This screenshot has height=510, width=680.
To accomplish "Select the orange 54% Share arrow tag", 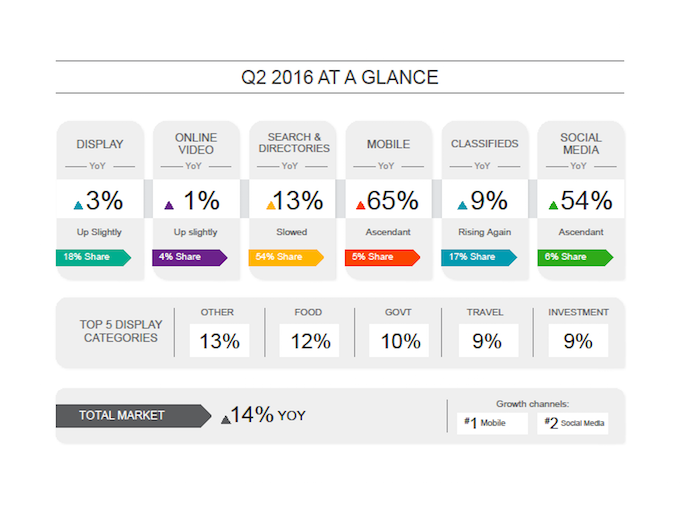I will coord(286,257).
